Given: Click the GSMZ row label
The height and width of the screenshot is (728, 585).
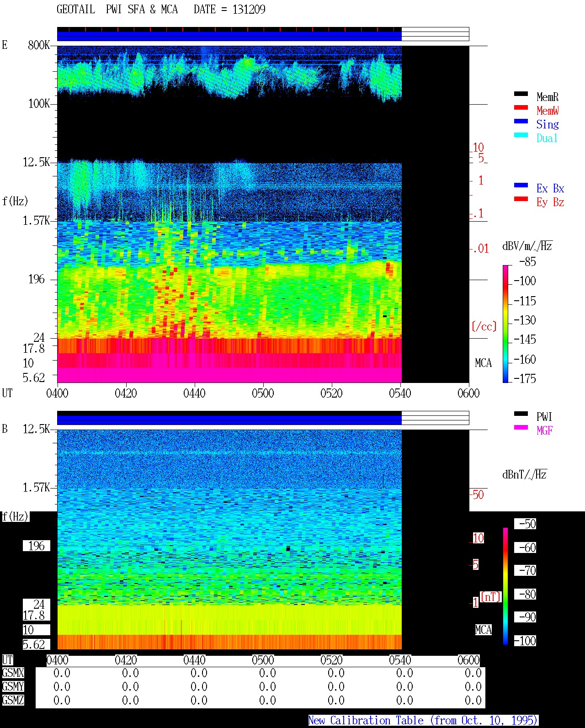Looking at the screenshot, I should coord(13,700).
